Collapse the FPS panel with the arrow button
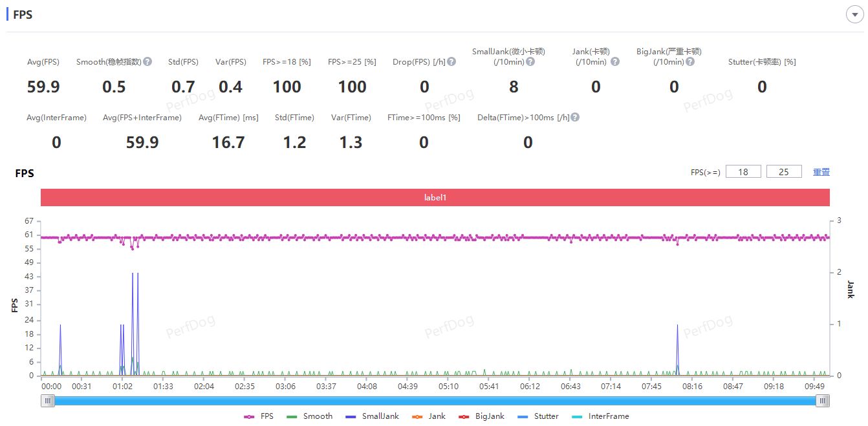Image resolution: width=868 pixels, height=426 pixels. click(x=854, y=14)
